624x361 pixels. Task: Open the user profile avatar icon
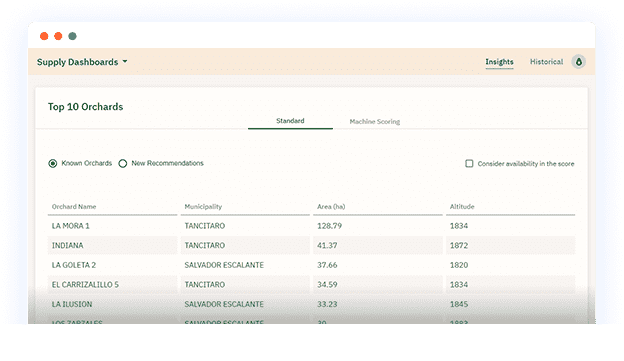(579, 62)
